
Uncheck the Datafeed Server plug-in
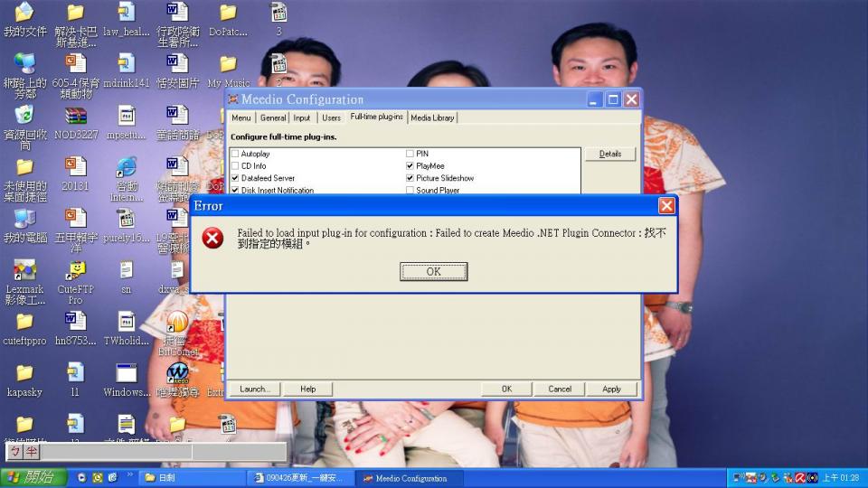pos(235,178)
